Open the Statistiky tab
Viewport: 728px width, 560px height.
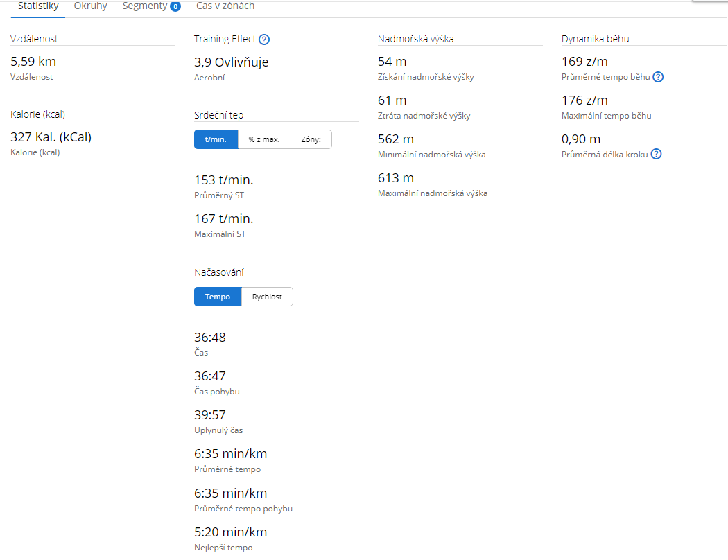(38, 6)
